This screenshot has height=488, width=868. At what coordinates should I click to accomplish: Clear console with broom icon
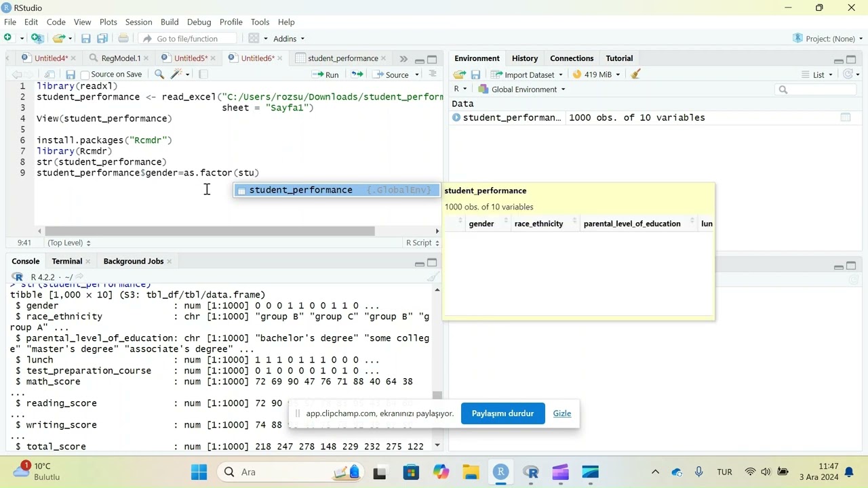(433, 277)
